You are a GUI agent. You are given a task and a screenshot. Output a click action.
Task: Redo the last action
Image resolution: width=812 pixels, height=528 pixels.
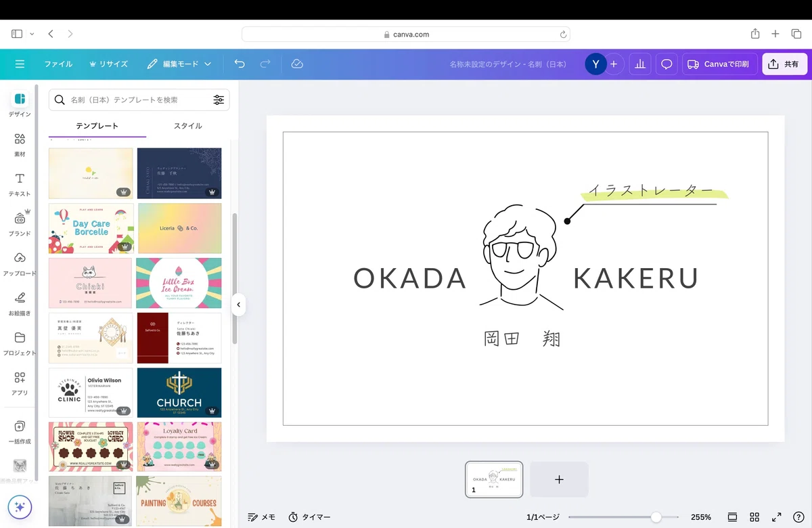click(x=265, y=64)
